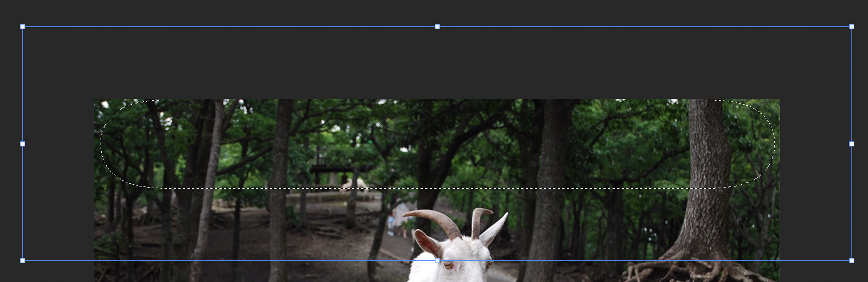This screenshot has height=282, width=868.
Task: Click the goat's raised right ear
Action: tap(494, 229)
